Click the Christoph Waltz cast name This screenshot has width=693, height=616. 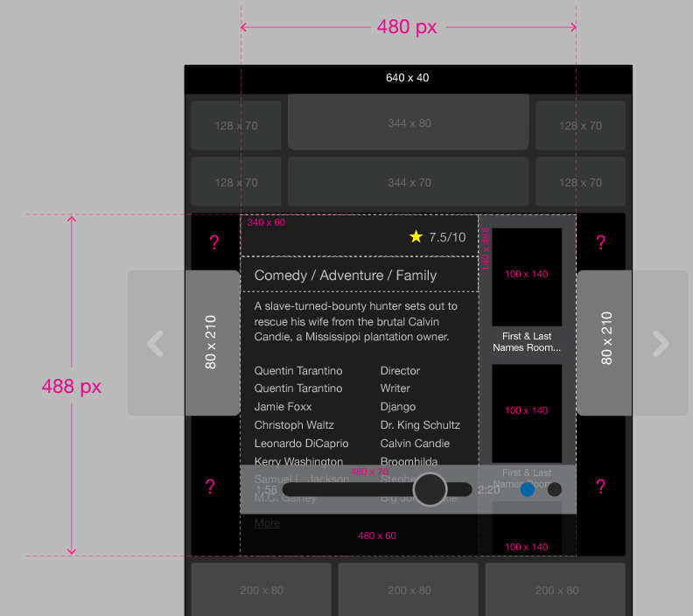tap(294, 424)
